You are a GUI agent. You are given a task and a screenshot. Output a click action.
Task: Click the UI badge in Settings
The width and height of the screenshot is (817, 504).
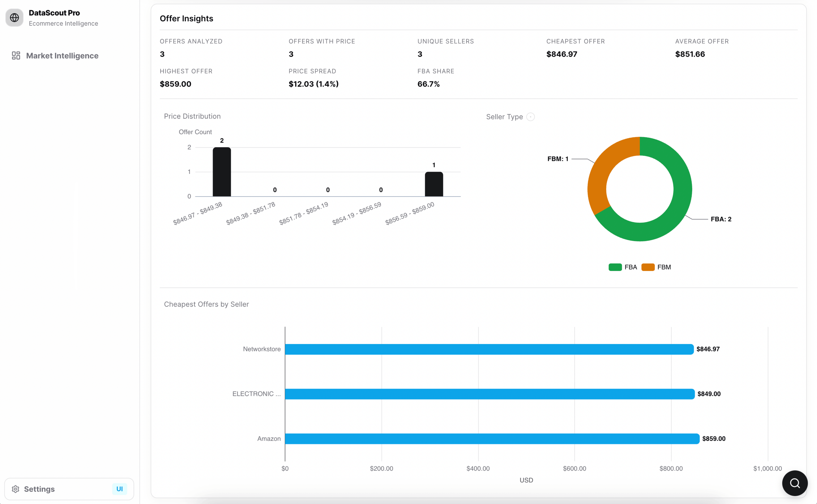119,489
